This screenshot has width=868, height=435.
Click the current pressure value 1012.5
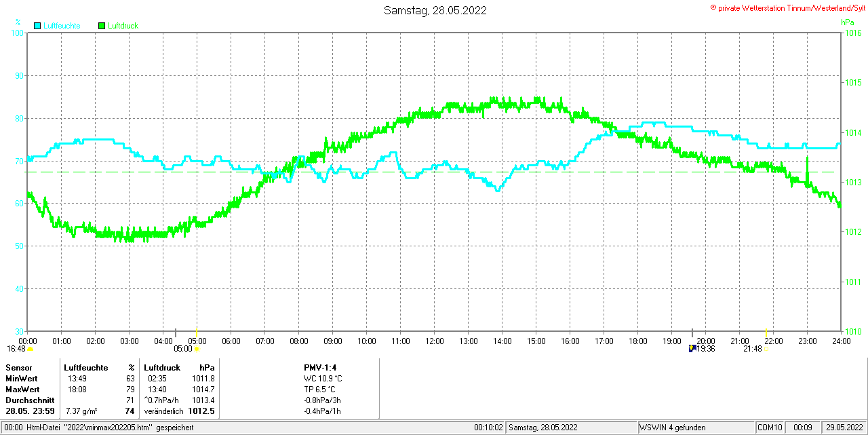click(201, 411)
